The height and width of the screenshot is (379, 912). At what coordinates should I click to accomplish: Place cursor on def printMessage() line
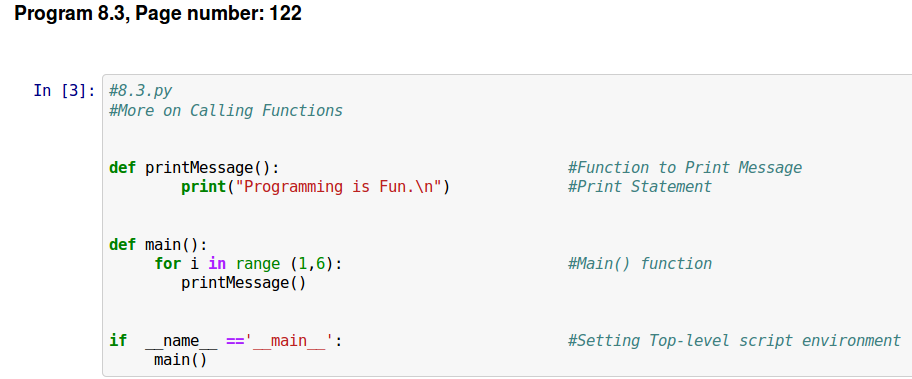pos(194,168)
